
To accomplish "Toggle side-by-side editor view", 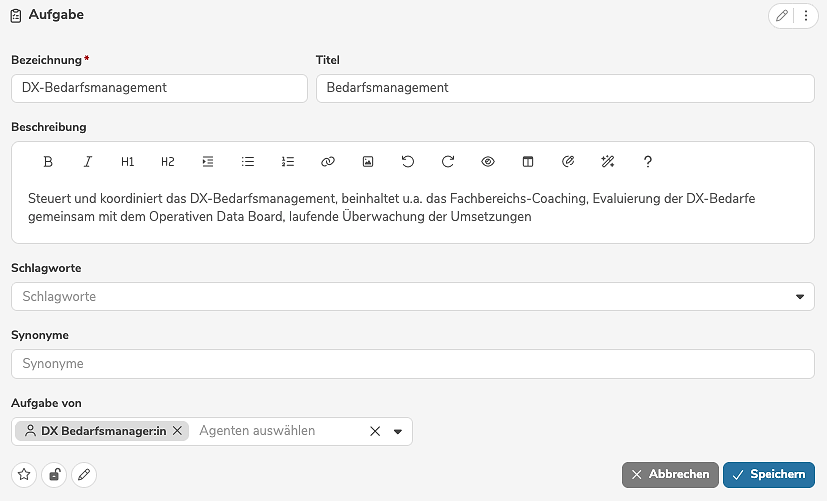I will click(x=528, y=161).
